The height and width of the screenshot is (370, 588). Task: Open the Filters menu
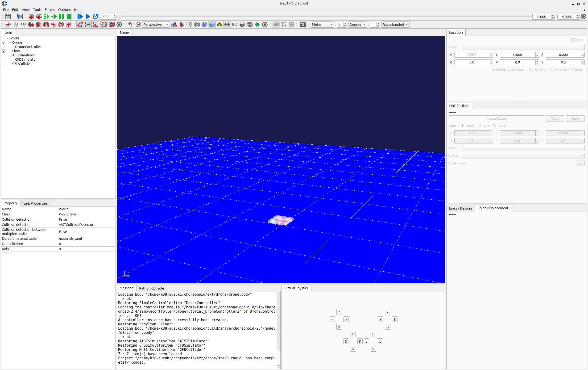pyautogui.click(x=50, y=9)
